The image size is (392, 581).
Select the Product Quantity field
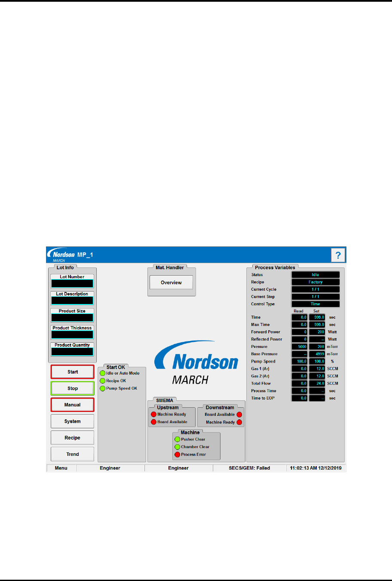click(x=72, y=352)
